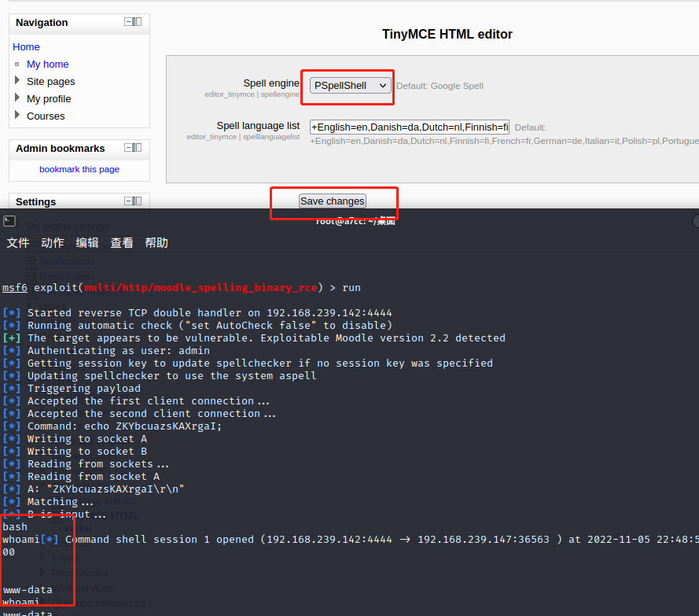Dock the Settings block to the side
The height and width of the screenshot is (616, 699).
coord(138,201)
